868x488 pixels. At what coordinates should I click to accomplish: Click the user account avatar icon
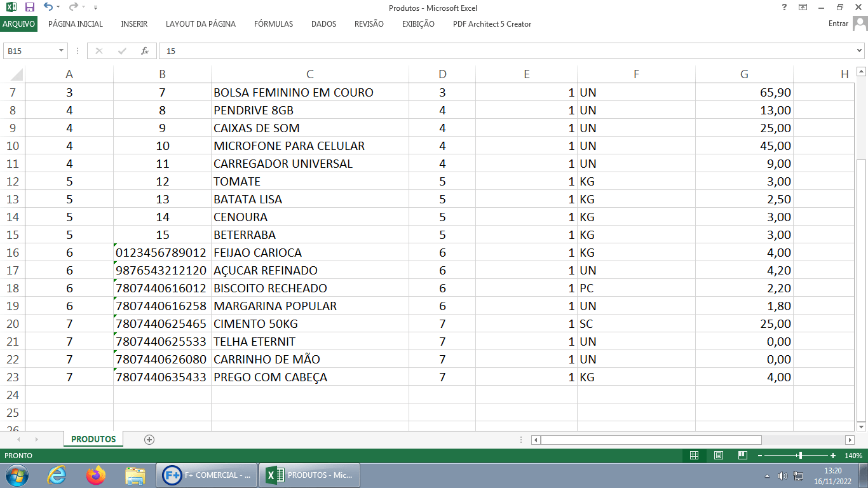coord(860,24)
